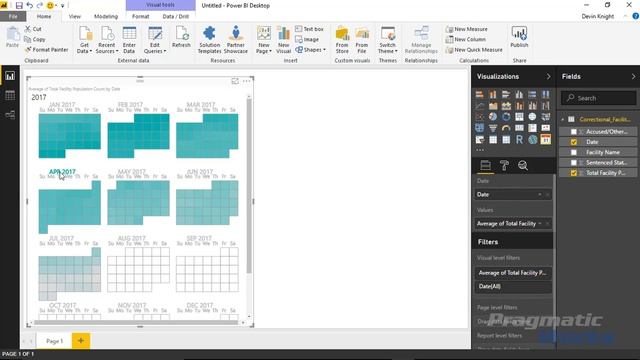Viewport: 640px width, 360px height.
Task: Open the Format paint-roller tab in Visualizations
Action: [504, 165]
